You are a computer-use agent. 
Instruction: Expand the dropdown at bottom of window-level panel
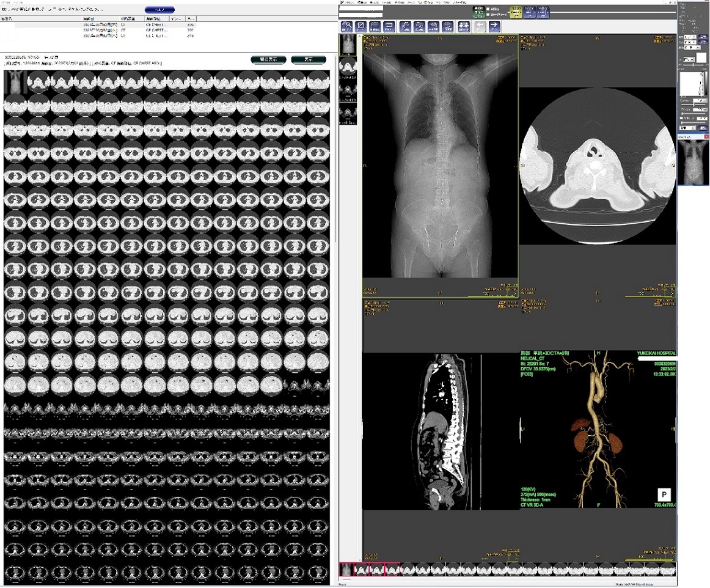click(x=687, y=128)
